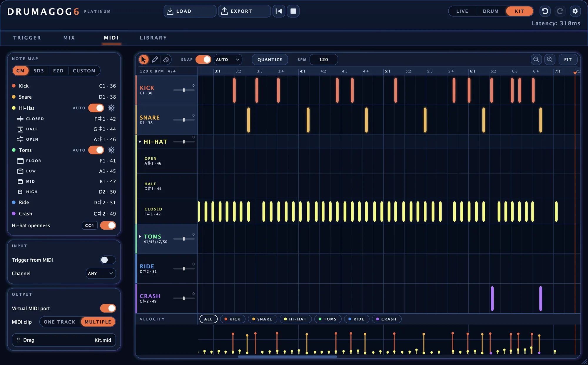
Task: Click the Quantize button
Action: (x=270, y=60)
